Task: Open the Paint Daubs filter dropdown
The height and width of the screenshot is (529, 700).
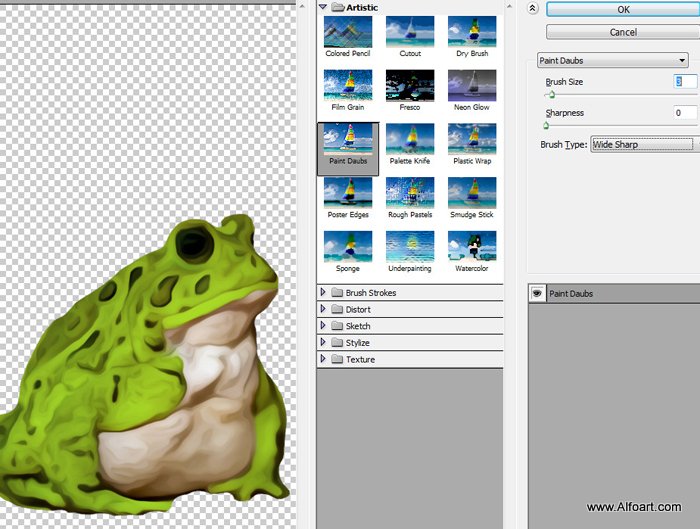Action: [612, 60]
